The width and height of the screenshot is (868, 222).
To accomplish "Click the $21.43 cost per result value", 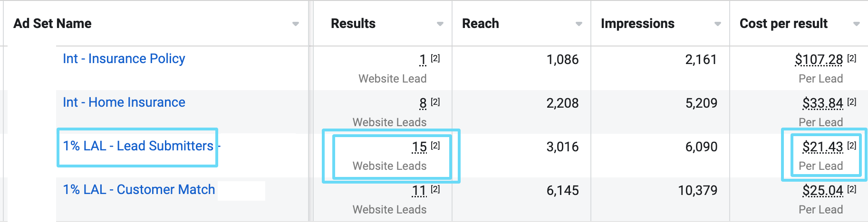I will (823, 147).
